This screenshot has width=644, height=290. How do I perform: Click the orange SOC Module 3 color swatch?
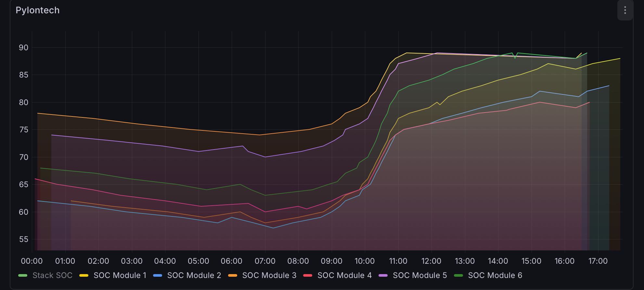click(x=233, y=275)
